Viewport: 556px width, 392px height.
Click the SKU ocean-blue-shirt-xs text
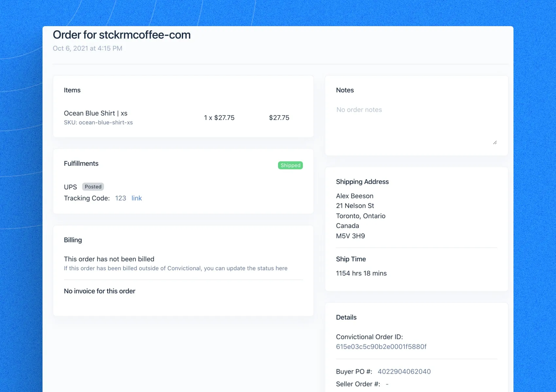(x=98, y=122)
